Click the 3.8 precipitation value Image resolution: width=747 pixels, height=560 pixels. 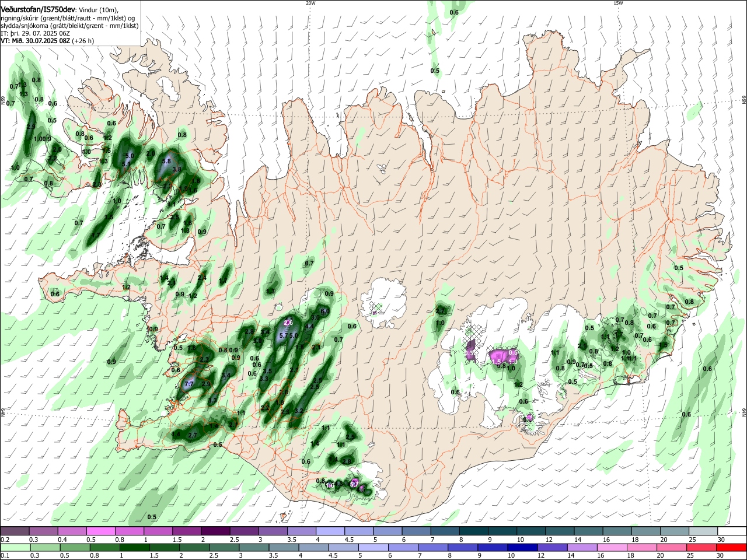click(x=177, y=169)
